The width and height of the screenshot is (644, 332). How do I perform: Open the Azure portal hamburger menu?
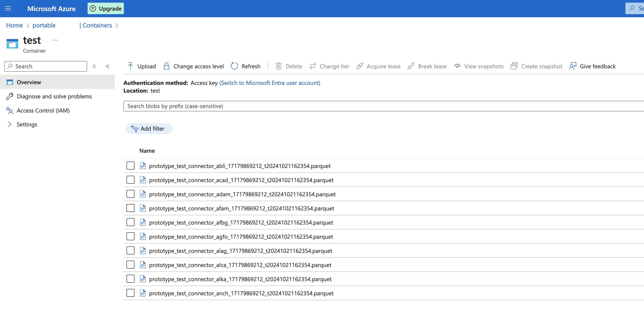click(8, 8)
